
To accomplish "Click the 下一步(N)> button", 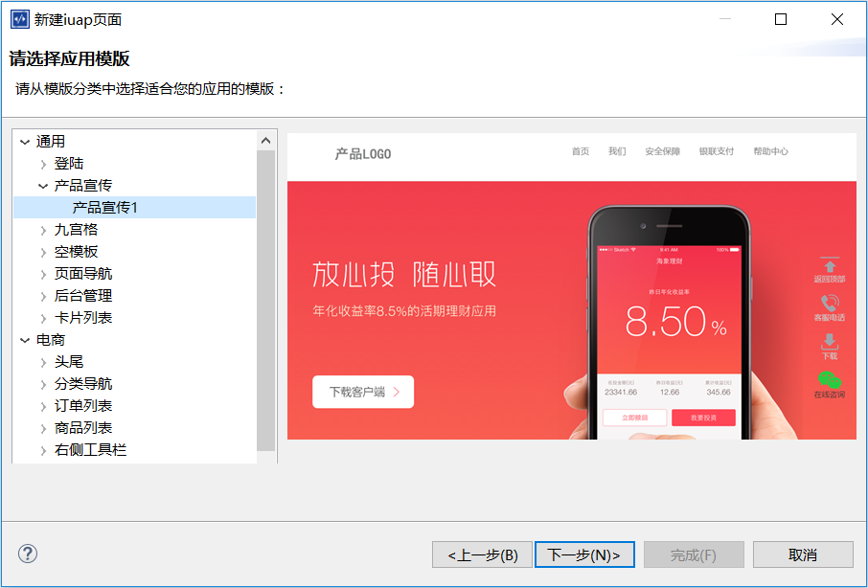I will pos(584,554).
